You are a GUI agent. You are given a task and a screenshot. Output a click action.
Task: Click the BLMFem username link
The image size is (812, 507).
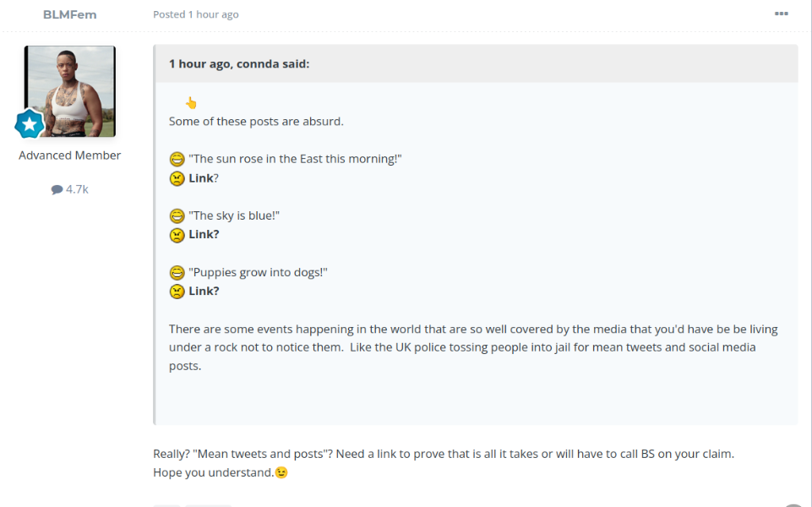coord(69,14)
